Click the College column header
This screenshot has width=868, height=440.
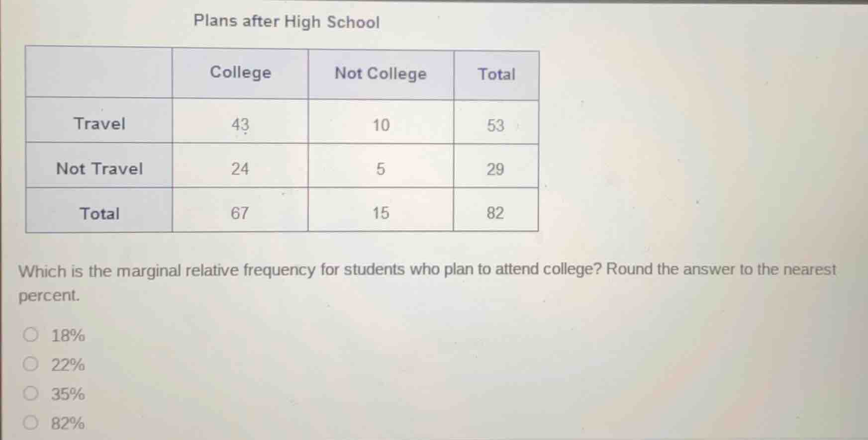pyautogui.click(x=240, y=73)
